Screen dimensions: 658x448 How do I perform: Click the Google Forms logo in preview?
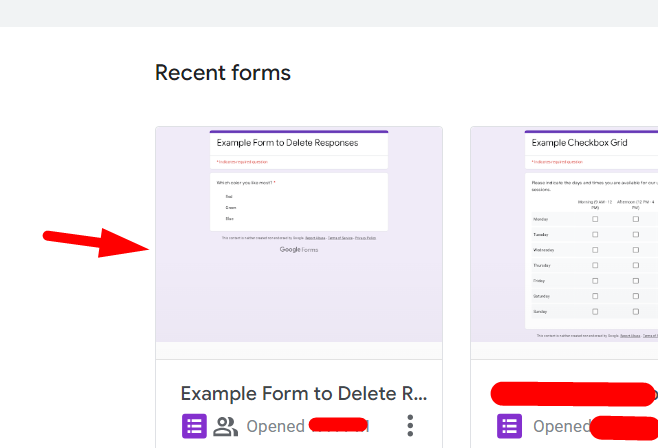point(298,249)
